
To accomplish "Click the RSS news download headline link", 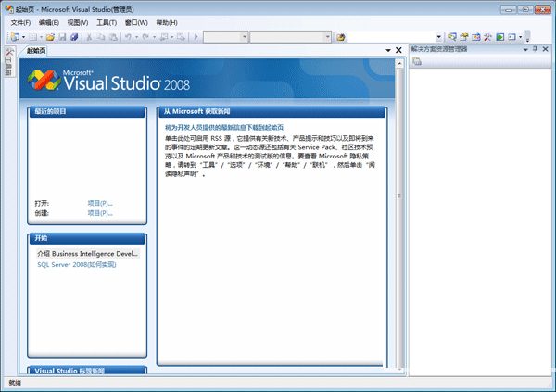I will coord(224,127).
